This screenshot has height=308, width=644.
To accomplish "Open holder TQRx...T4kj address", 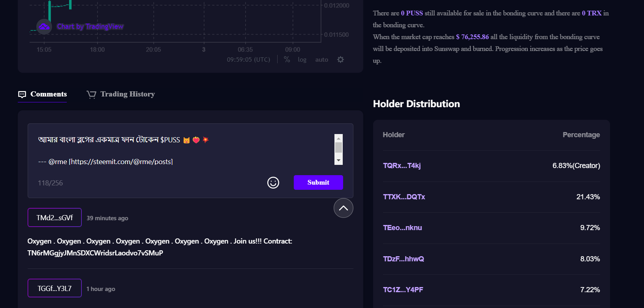I will click(x=402, y=166).
